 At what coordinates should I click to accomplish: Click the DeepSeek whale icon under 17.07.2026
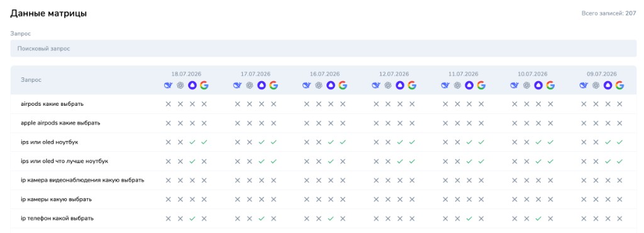click(x=237, y=86)
